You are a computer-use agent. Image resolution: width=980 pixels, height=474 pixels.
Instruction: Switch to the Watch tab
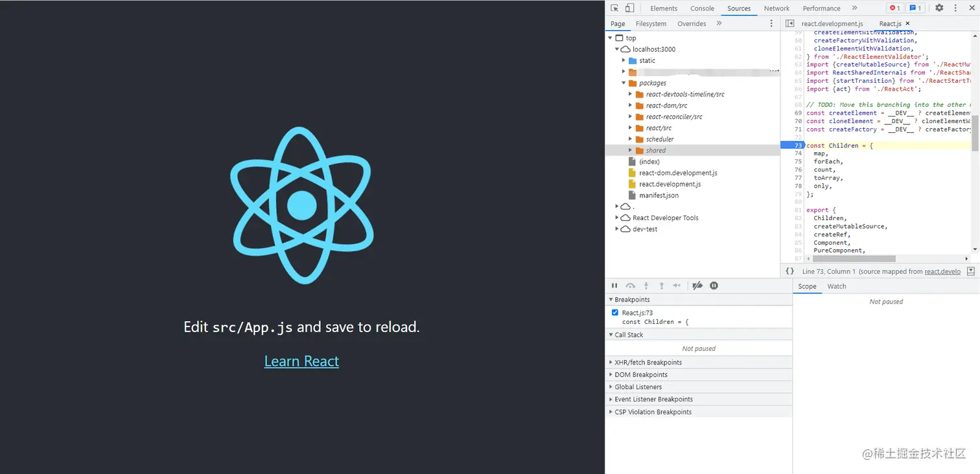point(837,286)
